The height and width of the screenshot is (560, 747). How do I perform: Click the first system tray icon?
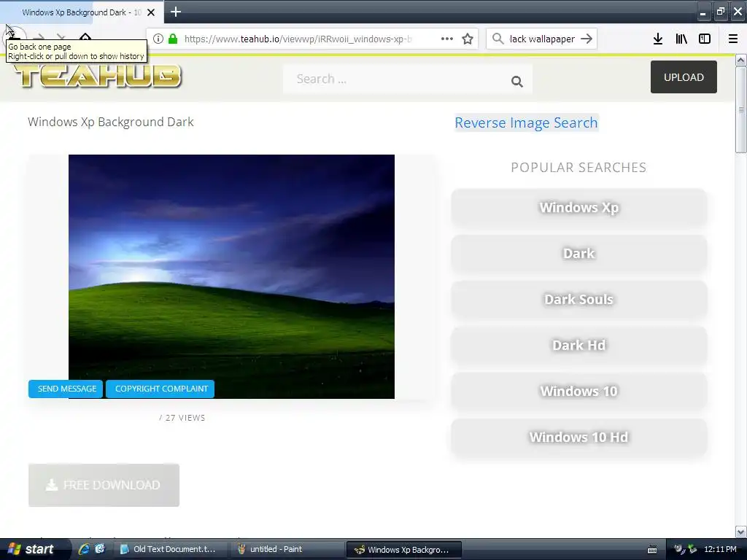(680, 550)
